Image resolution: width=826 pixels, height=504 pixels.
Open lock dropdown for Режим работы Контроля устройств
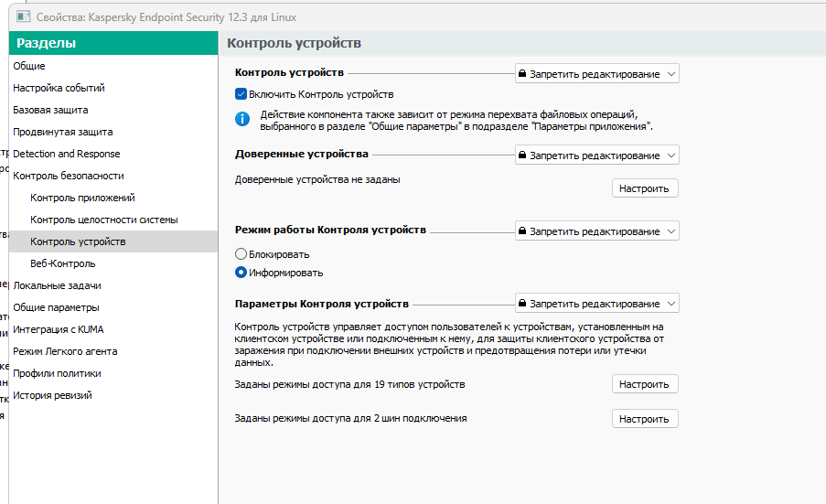coord(596,231)
